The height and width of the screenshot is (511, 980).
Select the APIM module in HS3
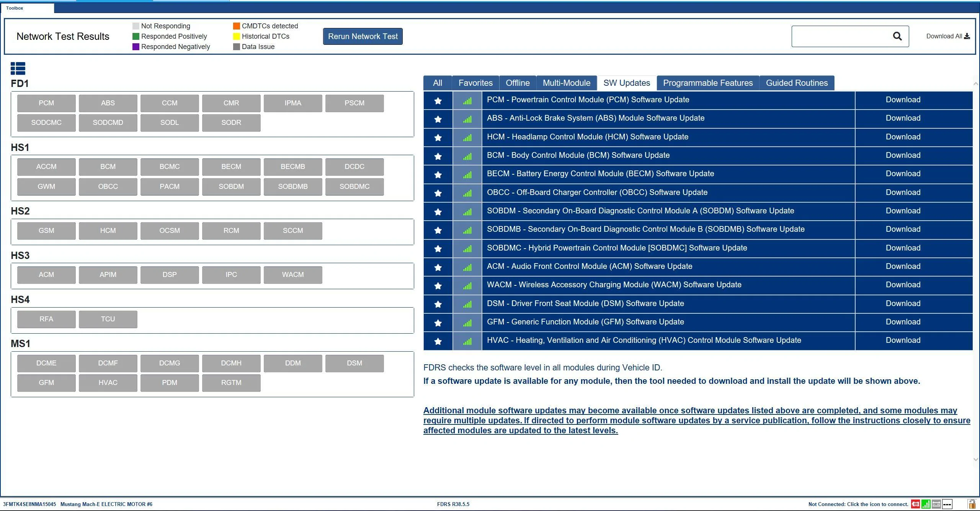pos(108,275)
